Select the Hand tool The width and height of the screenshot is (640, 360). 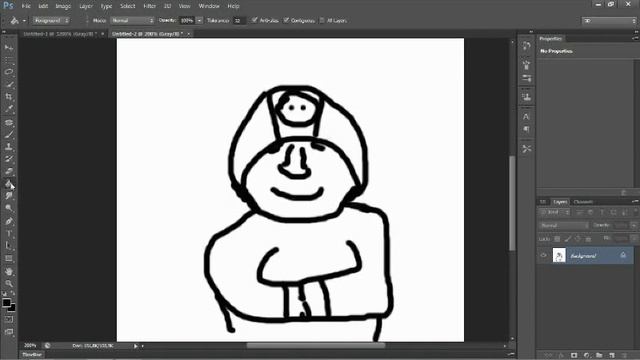(9, 271)
